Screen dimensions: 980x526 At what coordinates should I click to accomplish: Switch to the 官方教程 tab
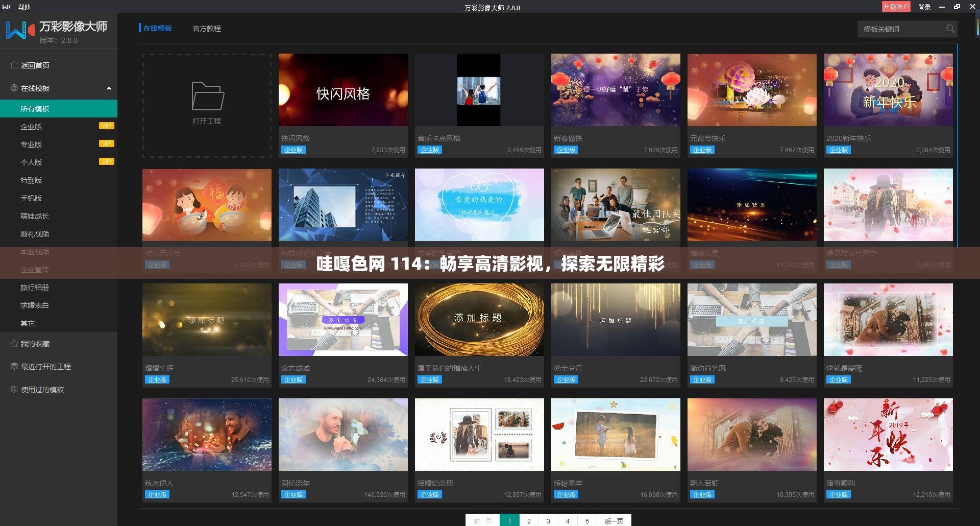click(x=207, y=29)
